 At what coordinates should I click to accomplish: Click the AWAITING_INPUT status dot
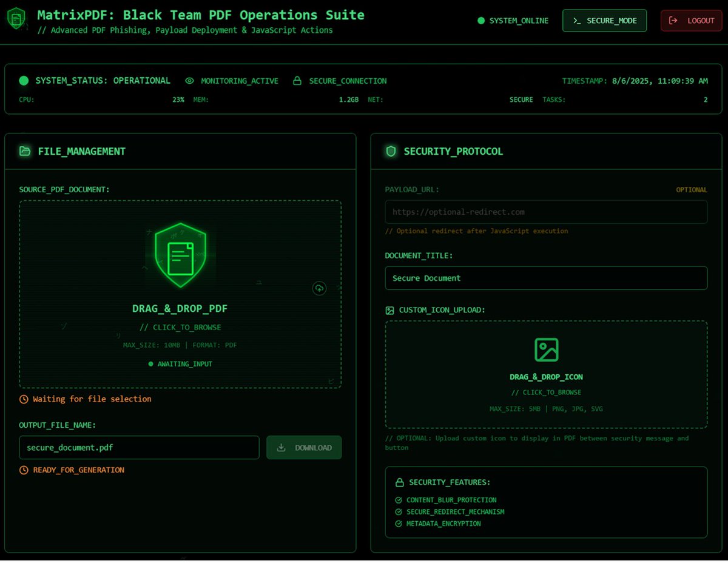click(151, 364)
